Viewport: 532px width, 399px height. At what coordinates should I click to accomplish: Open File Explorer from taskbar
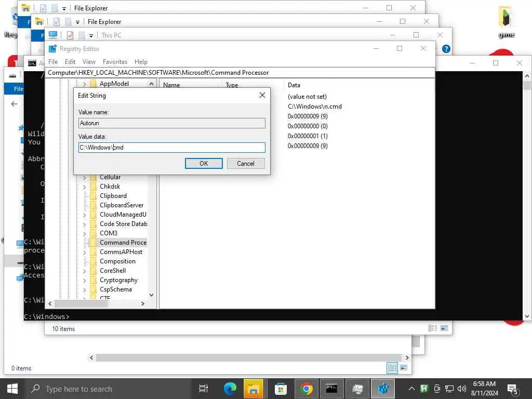pyautogui.click(x=254, y=389)
